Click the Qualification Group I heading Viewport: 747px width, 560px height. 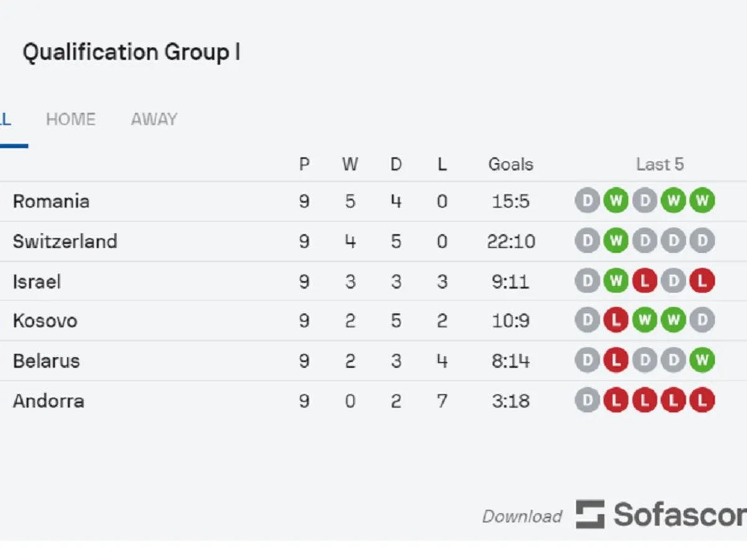pyautogui.click(x=131, y=52)
